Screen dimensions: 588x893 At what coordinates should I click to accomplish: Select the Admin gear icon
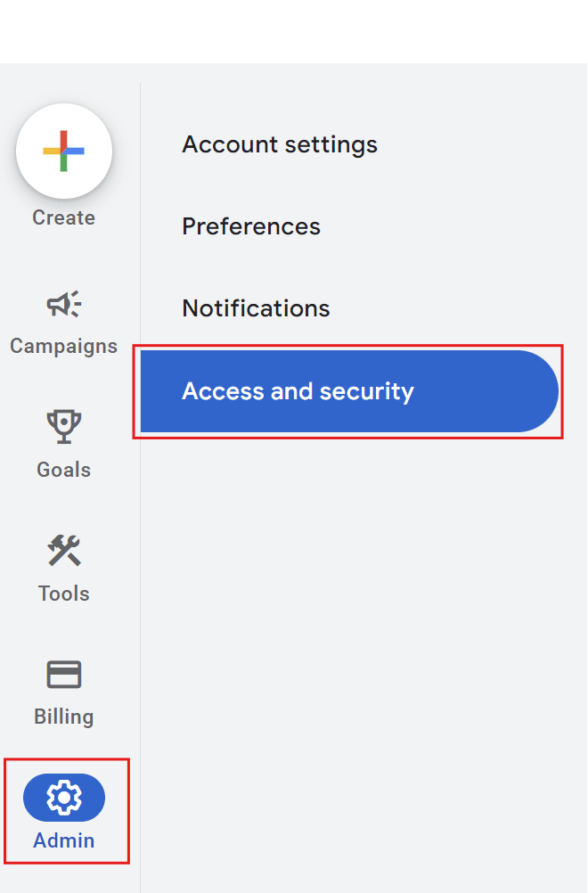point(63,798)
